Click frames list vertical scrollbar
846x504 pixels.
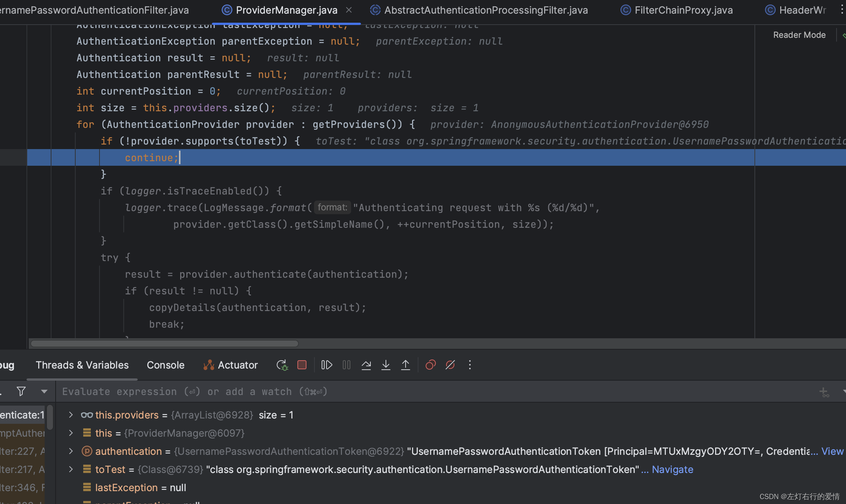pos(50,418)
